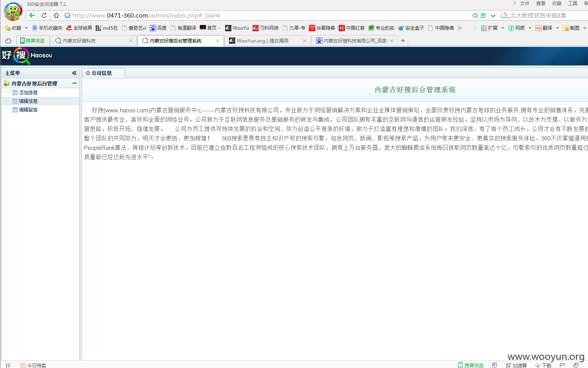
Task: Open the 文件 menu
Action: (525, 4)
